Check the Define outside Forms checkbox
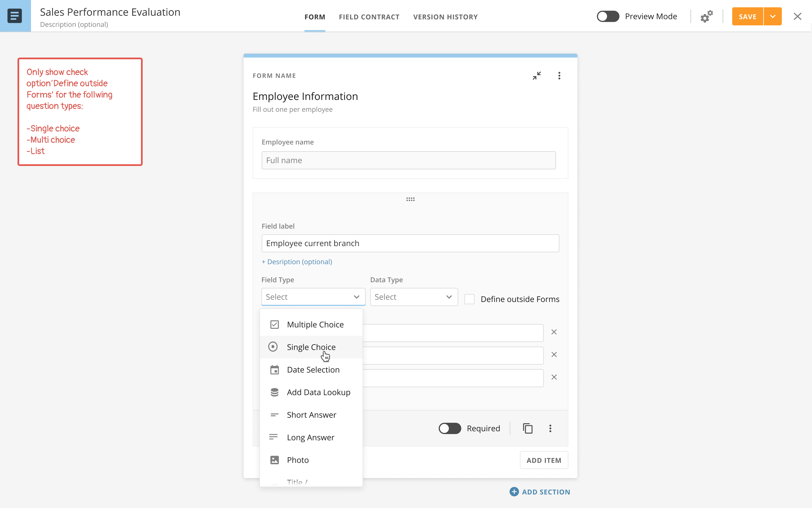The image size is (812, 508). coord(469,299)
